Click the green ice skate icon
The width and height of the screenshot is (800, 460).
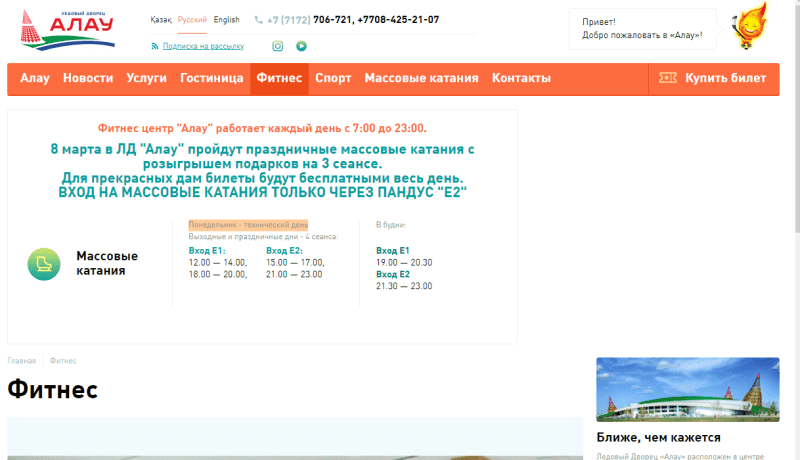(x=44, y=264)
